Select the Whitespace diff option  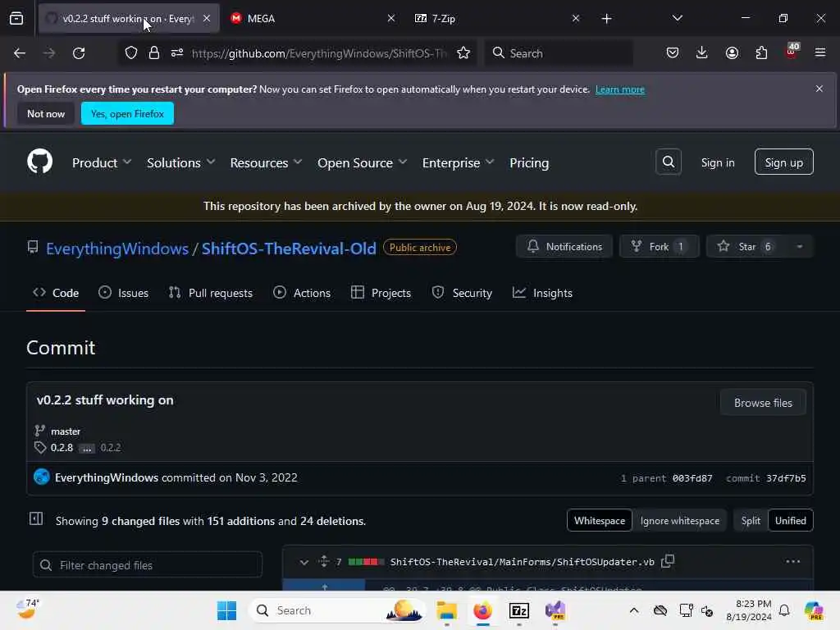tap(600, 520)
